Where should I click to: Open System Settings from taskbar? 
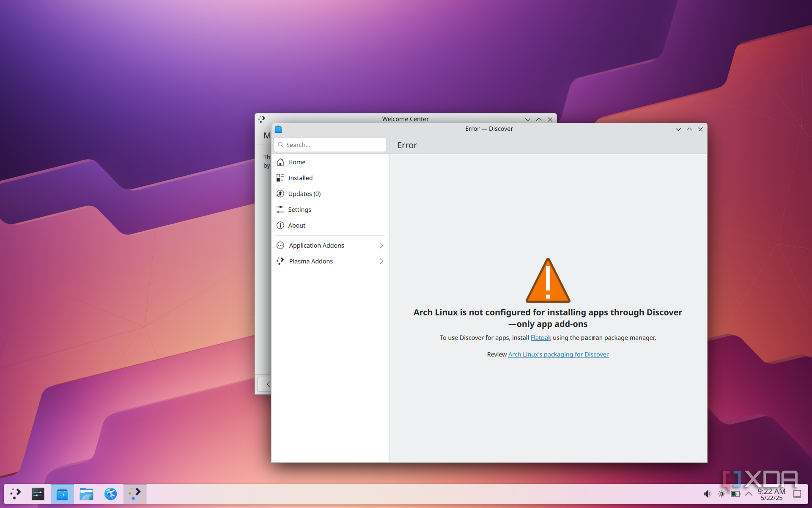pos(38,494)
